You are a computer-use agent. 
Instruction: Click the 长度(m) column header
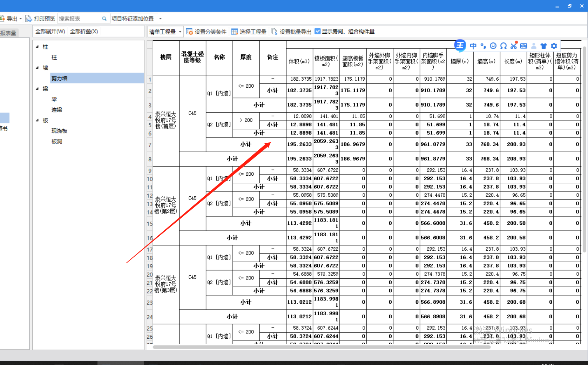pyautogui.click(x=513, y=61)
